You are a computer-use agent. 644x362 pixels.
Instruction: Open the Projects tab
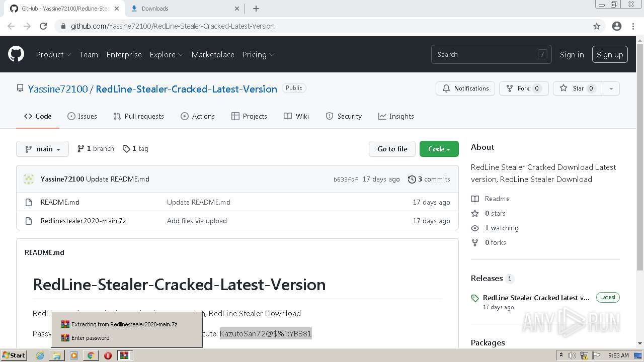249,116
